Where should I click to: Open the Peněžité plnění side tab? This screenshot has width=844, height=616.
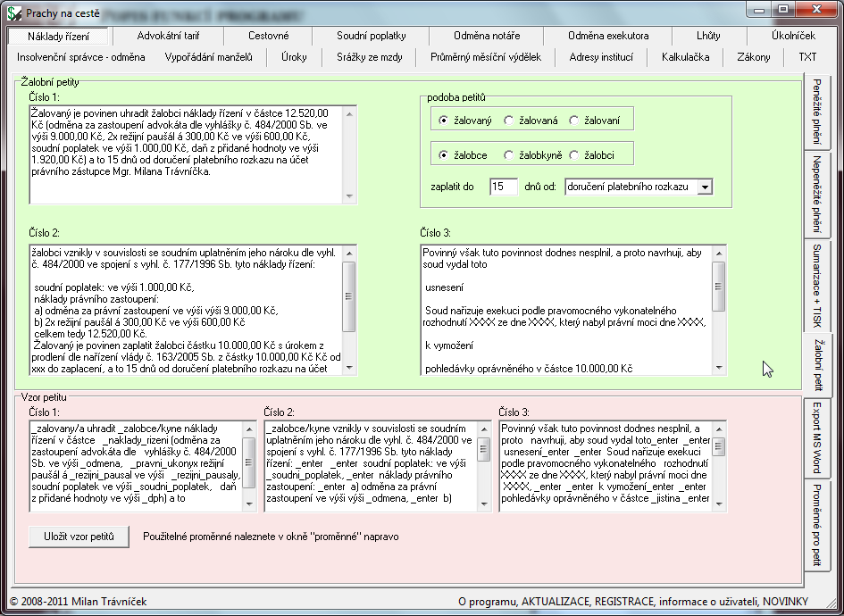[816, 112]
